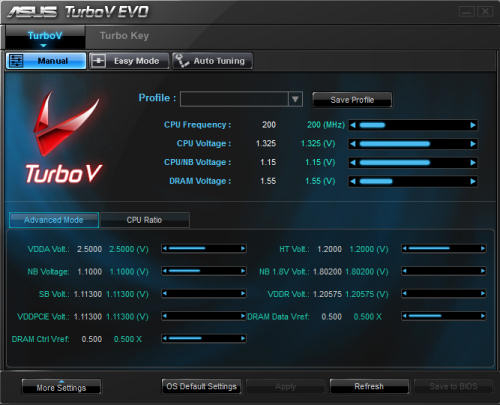Decrease HT Volt with left arrow
The width and height of the screenshot is (500, 405).
(x=405, y=248)
